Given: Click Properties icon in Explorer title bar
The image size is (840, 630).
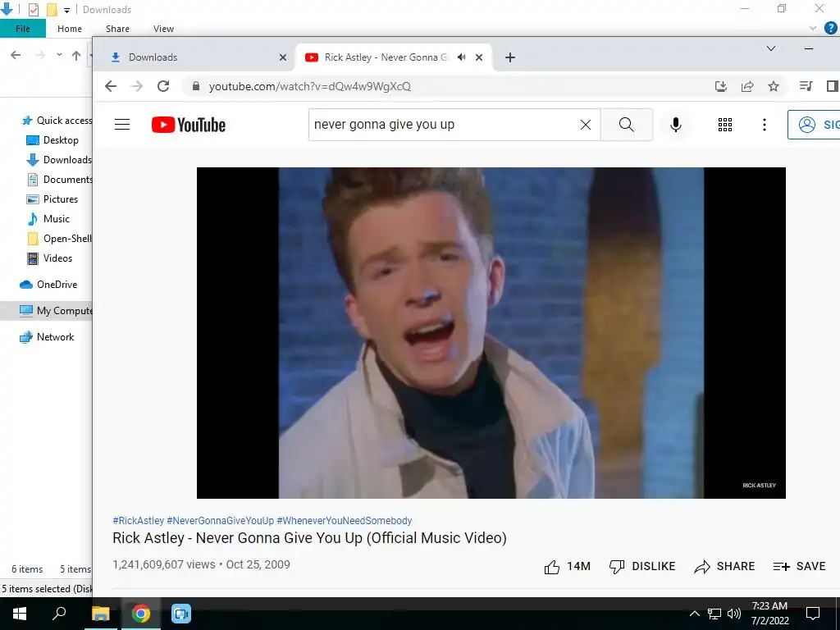Looking at the screenshot, I should point(33,10).
